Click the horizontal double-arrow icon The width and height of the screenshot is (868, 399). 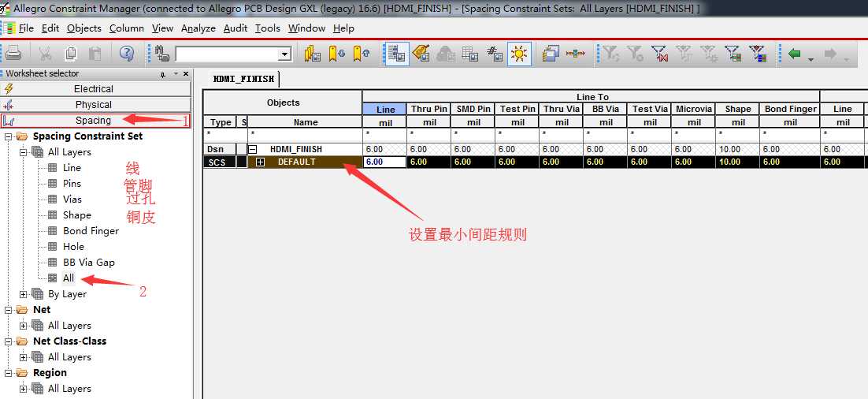coord(575,54)
